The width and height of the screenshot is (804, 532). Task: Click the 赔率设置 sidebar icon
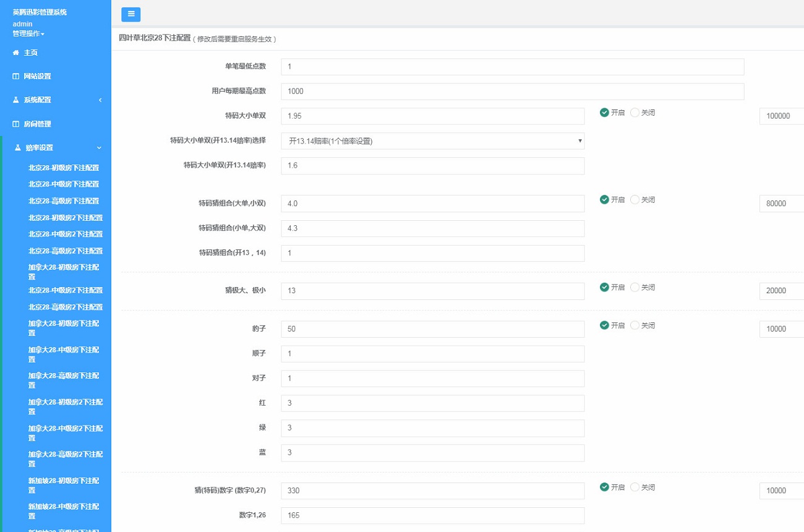pyautogui.click(x=16, y=147)
